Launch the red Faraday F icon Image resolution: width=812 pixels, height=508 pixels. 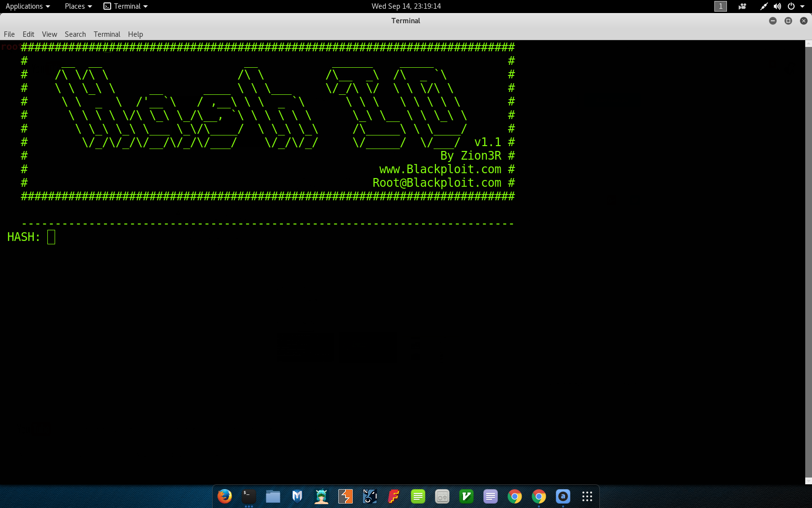pyautogui.click(x=394, y=496)
